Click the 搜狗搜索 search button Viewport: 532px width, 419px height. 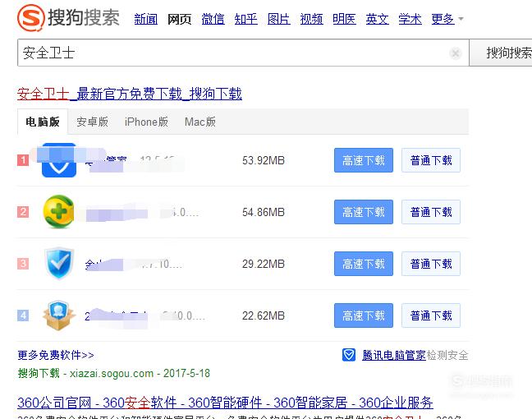click(x=501, y=53)
